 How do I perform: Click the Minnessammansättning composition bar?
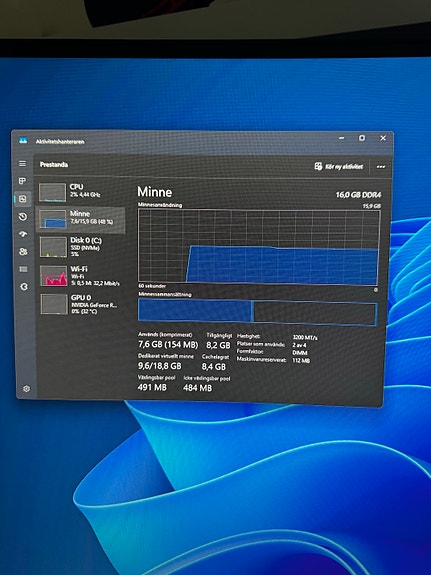pos(257,312)
